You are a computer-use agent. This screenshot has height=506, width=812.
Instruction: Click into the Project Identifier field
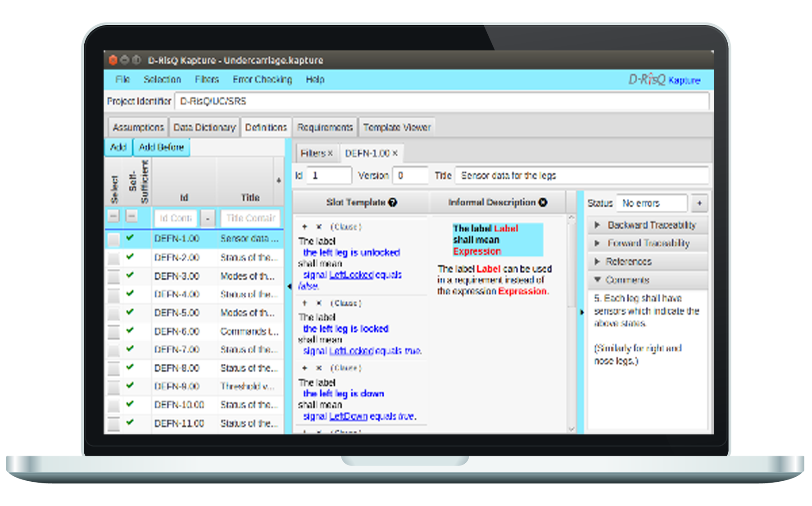click(x=442, y=101)
